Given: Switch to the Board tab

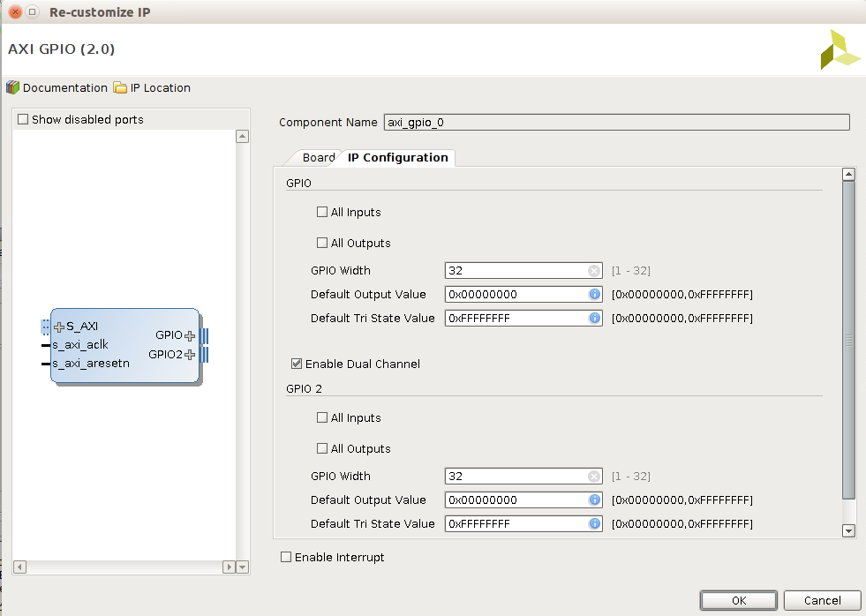Looking at the screenshot, I should click(318, 158).
